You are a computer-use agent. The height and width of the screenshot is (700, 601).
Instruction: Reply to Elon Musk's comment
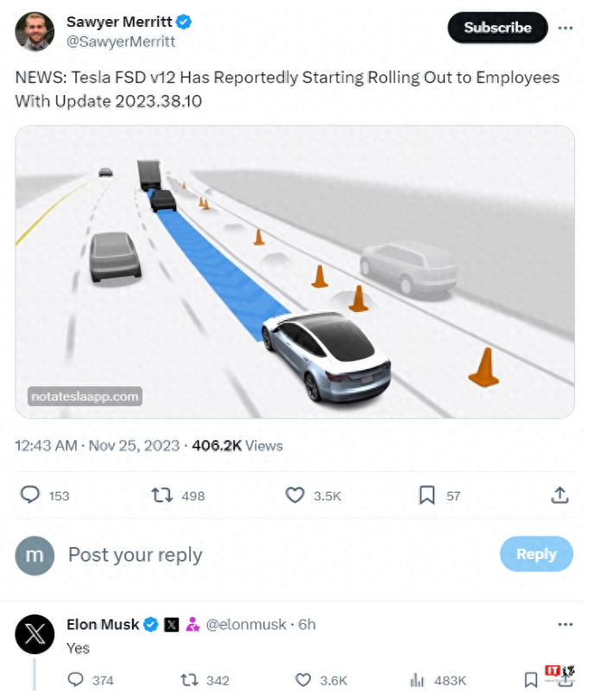tap(75, 680)
